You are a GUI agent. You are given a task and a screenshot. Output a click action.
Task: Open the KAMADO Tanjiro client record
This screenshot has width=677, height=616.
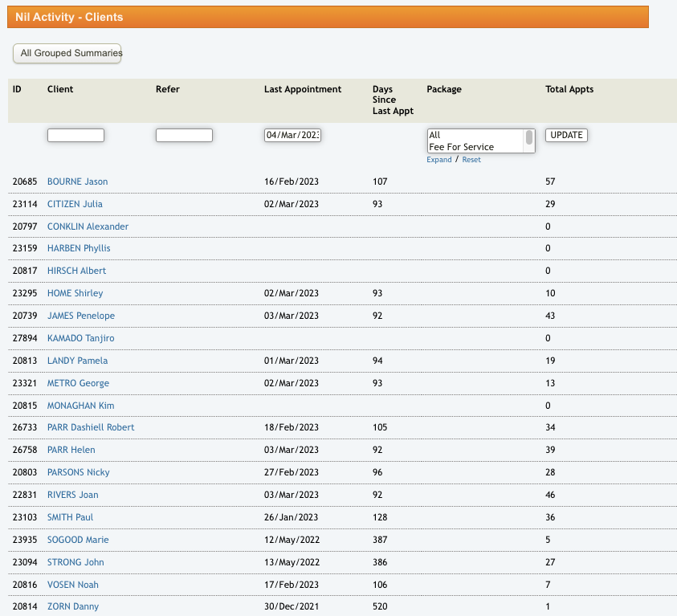pyautogui.click(x=80, y=339)
